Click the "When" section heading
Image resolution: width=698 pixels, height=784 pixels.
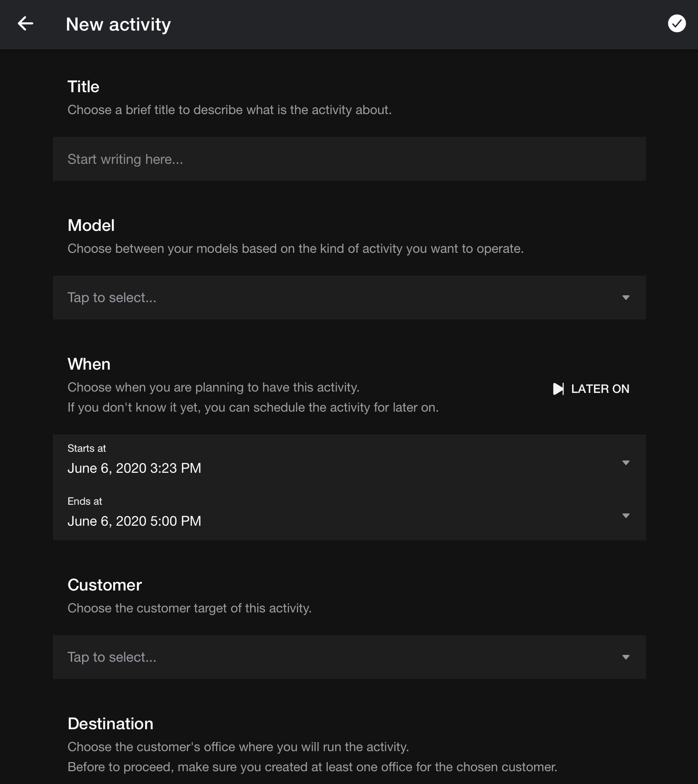click(89, 364)
